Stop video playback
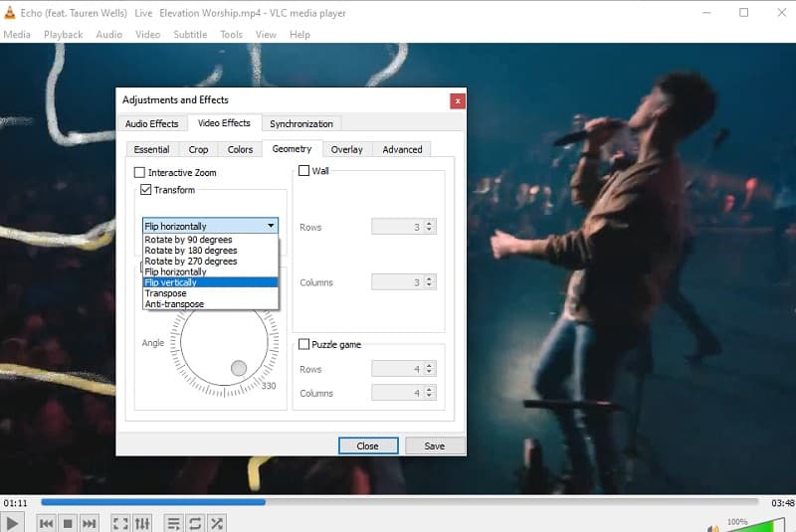Image resolution: width=796 pixels, height=532 pixels. (68, 523)
